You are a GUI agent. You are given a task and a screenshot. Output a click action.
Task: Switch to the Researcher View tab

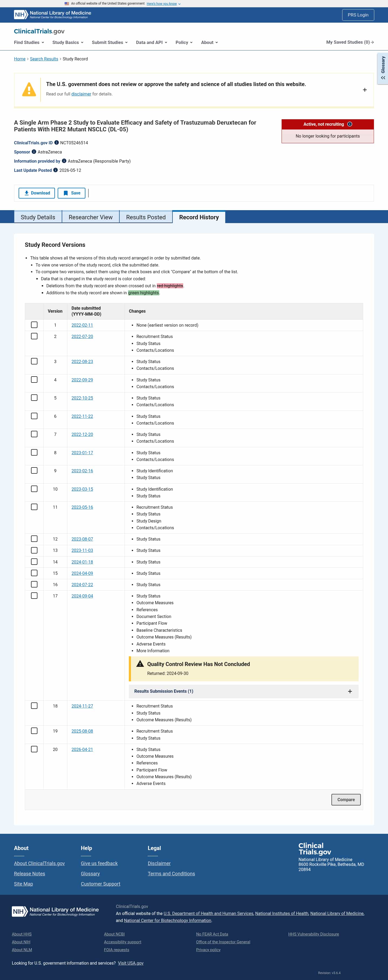click(91, 217)
